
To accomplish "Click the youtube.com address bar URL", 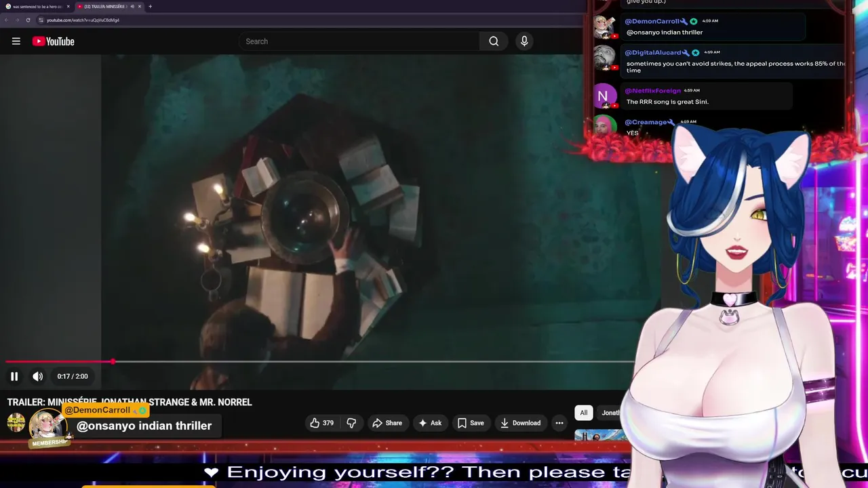I will coord(83,20).
